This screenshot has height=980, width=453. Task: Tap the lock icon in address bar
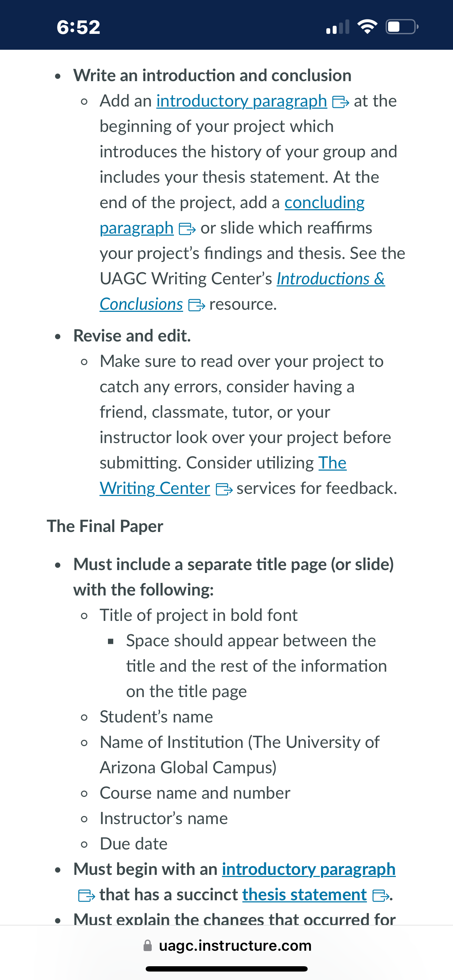tap(147, 945)
